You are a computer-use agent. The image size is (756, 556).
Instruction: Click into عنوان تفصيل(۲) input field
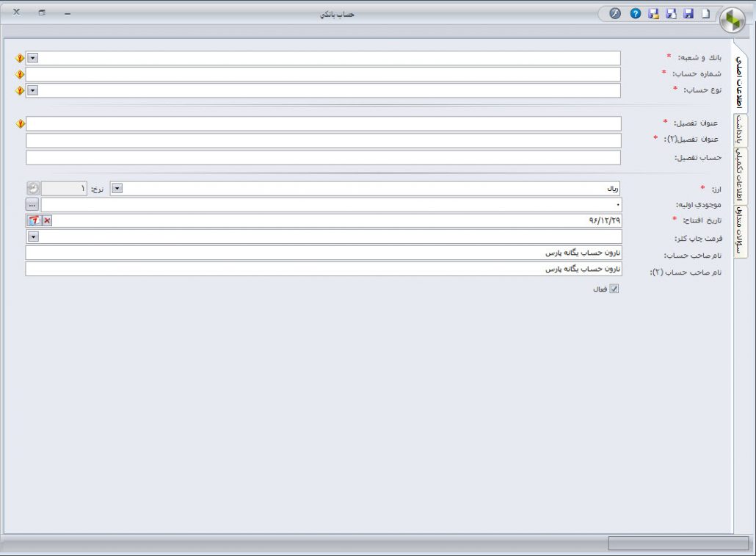(324, 140)
